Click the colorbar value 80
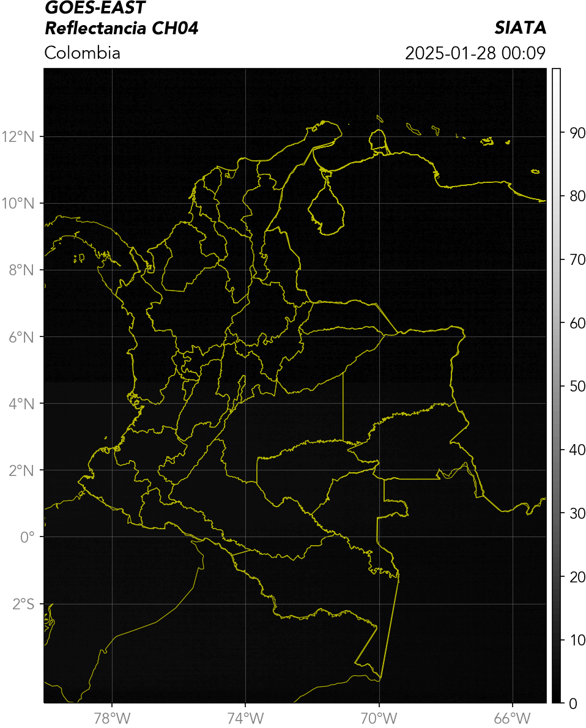 (577, 196)
